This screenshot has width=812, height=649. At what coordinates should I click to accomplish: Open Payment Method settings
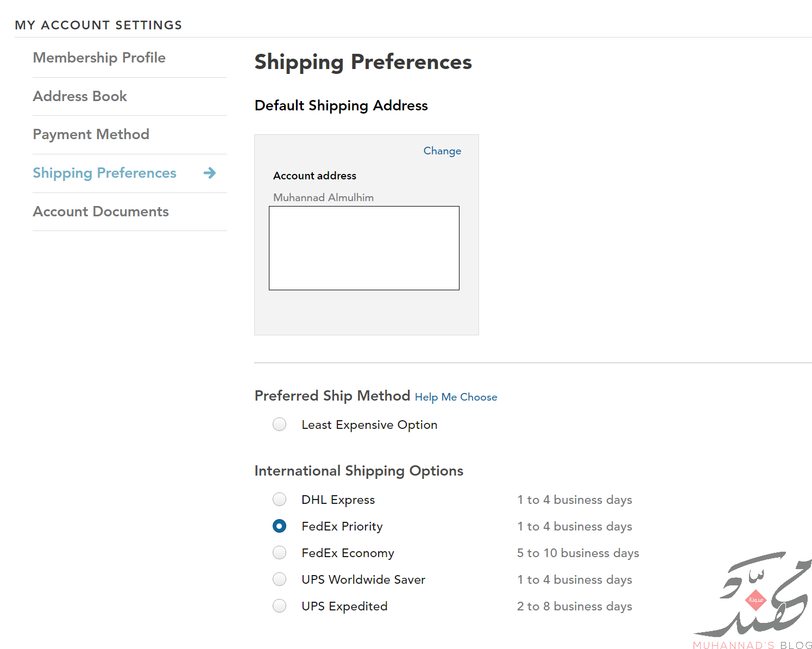tap(91, 134)
